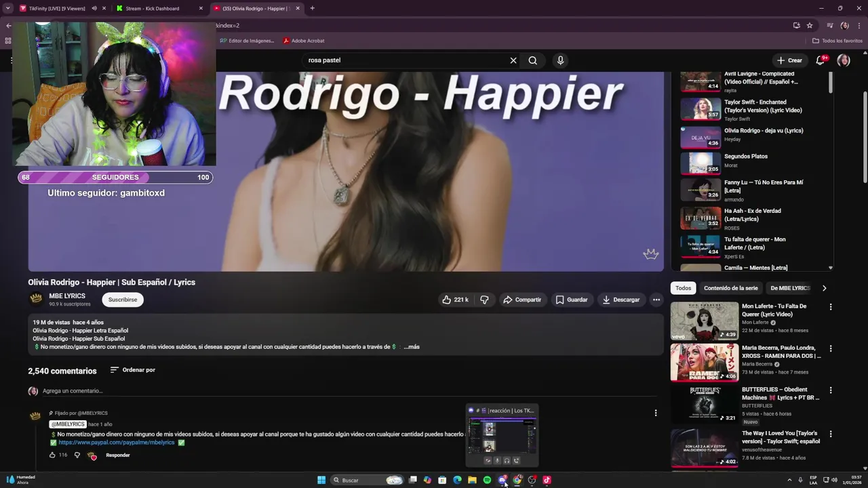This screenshot has height=488, width=868.
Task: Select the Olivia Rodrigo - Happier tab
Action: pos(256,8)
